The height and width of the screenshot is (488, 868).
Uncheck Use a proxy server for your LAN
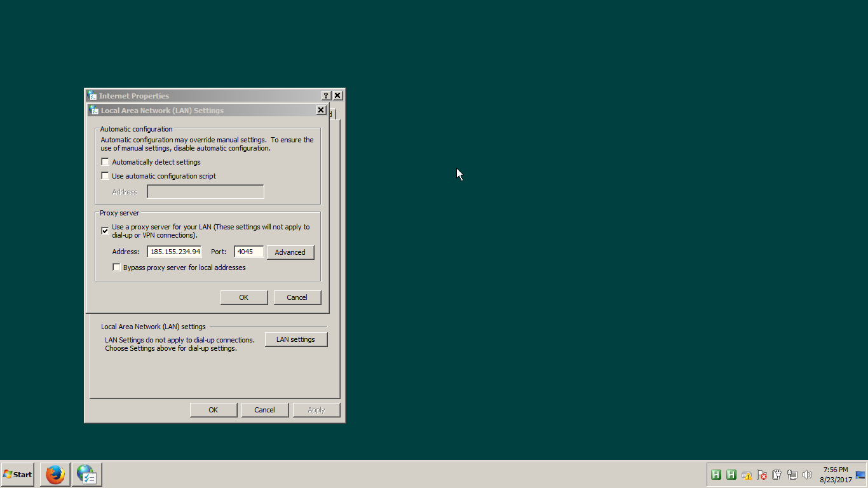pos(105,231)
